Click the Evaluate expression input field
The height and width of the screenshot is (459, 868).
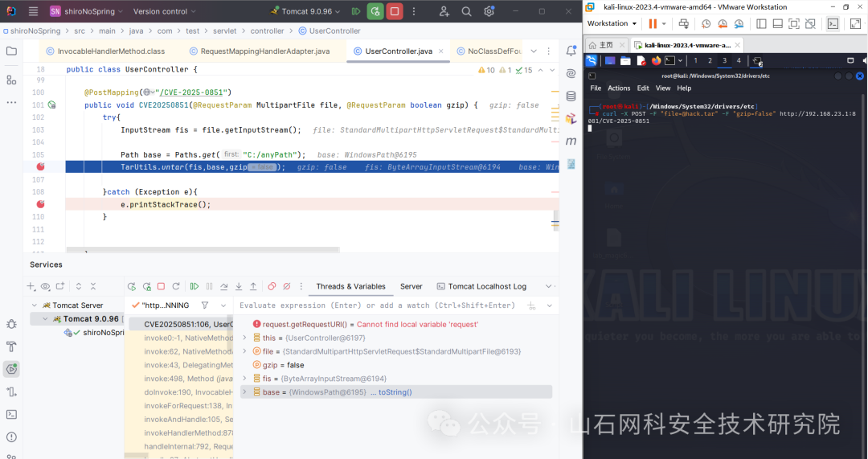click(x=378, y=305)
